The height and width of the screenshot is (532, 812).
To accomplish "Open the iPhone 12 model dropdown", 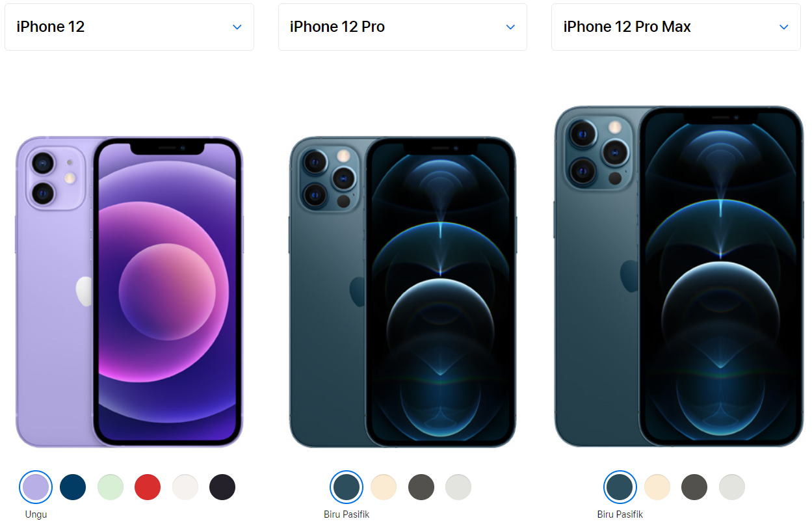I will [x=129, y=27].
